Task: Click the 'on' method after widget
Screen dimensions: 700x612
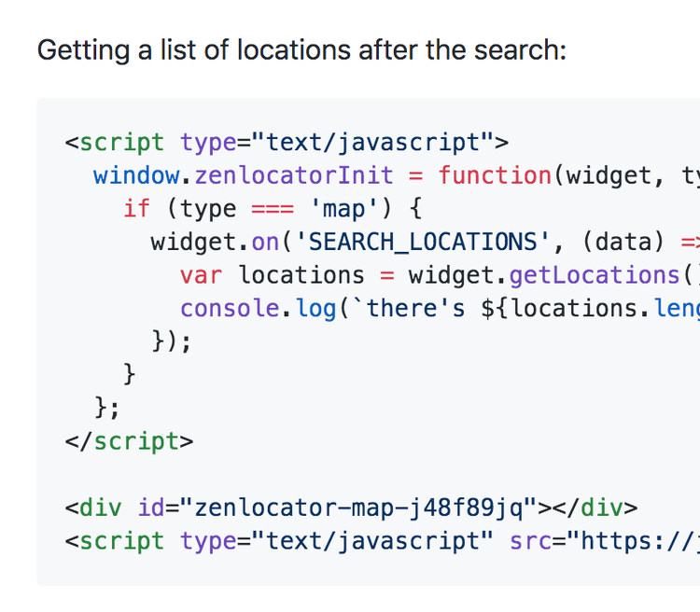Action: (x=265, y=243)
